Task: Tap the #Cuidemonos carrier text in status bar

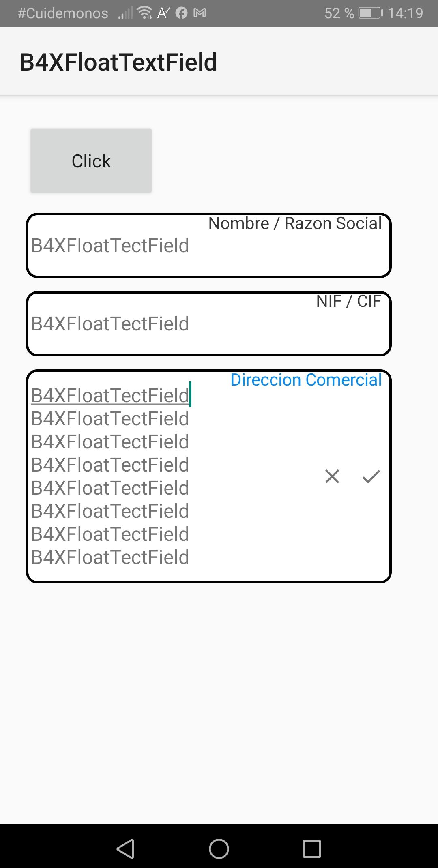Action: [x=63, y=13]
